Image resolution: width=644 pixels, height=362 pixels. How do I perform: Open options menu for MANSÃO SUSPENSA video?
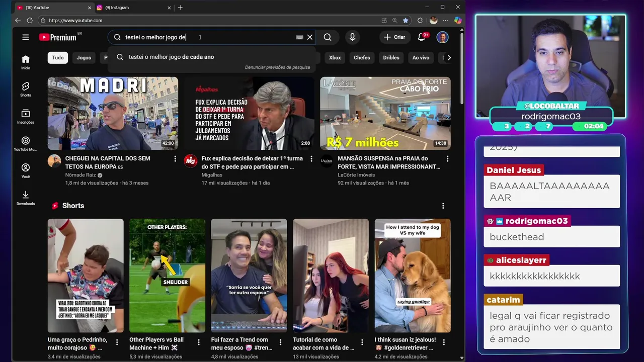[x=447, y=159]
